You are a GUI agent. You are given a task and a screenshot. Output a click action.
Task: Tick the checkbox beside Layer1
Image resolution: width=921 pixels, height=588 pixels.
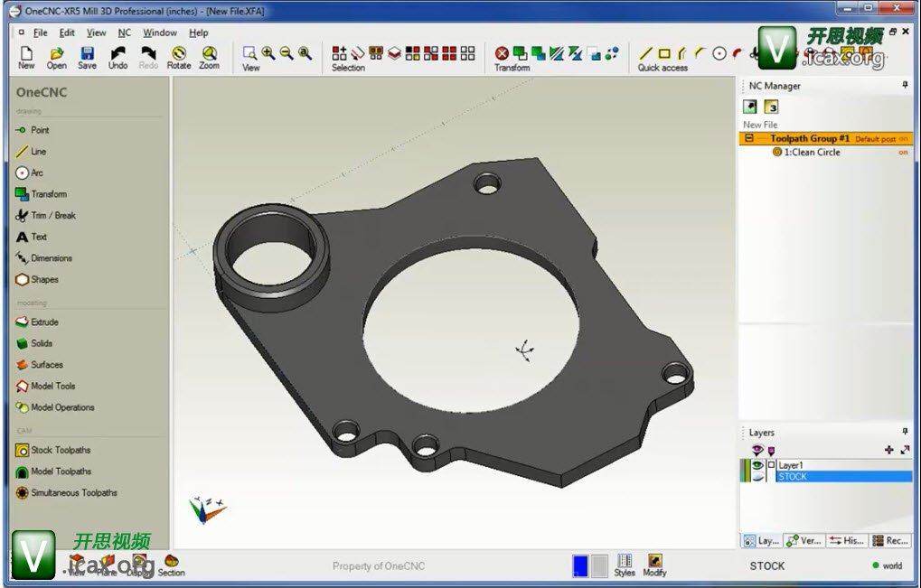(x=771, y=465)
